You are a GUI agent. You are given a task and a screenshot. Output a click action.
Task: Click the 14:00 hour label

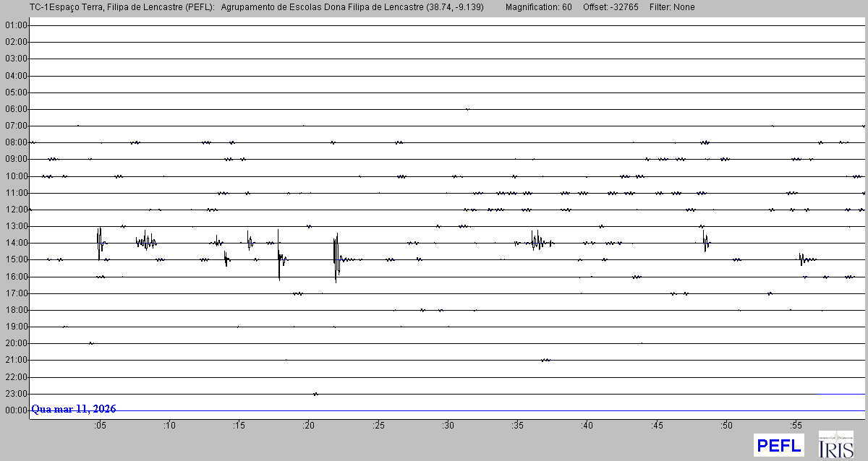point(16,243)
